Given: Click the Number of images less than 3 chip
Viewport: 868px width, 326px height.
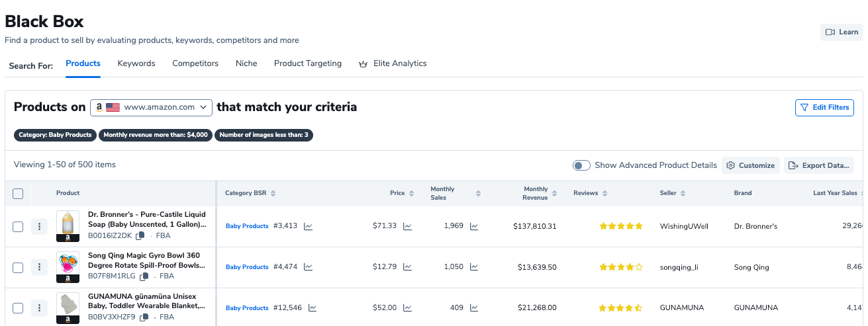Looking at the screenshot, I should [264, 135].
